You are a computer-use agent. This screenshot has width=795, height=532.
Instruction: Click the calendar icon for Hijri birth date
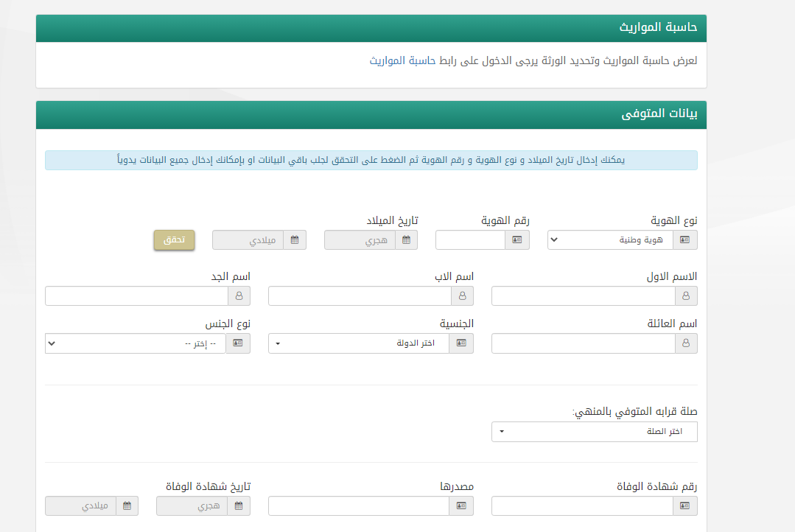[x=406, y=240]
